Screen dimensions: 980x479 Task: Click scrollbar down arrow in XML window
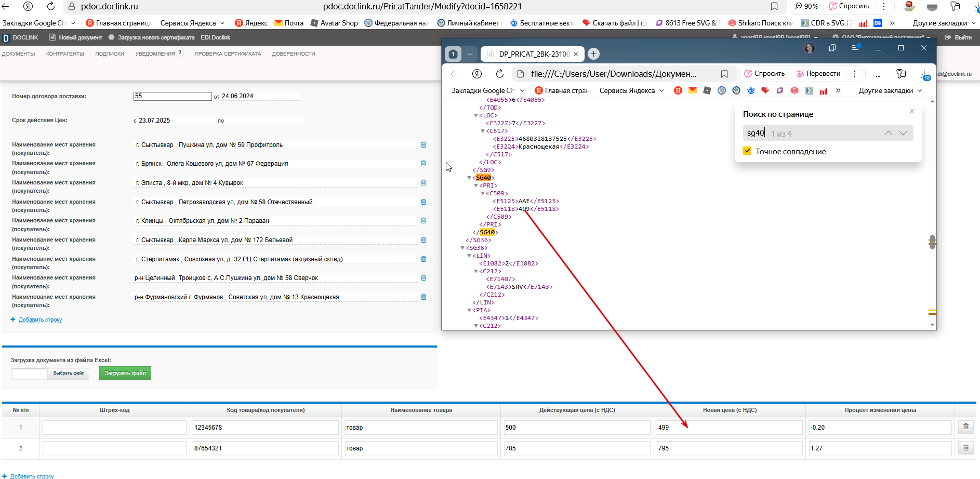tap(932, 325)
